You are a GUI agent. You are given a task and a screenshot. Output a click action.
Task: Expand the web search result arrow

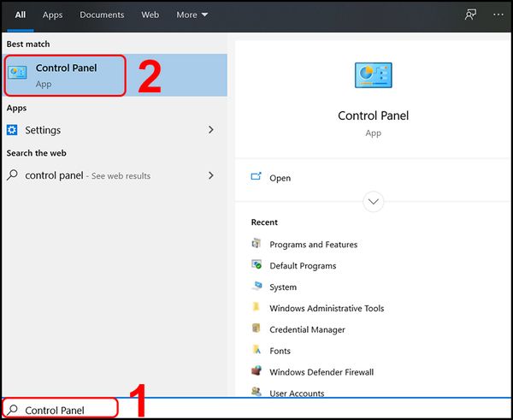(x=211, y=175)
